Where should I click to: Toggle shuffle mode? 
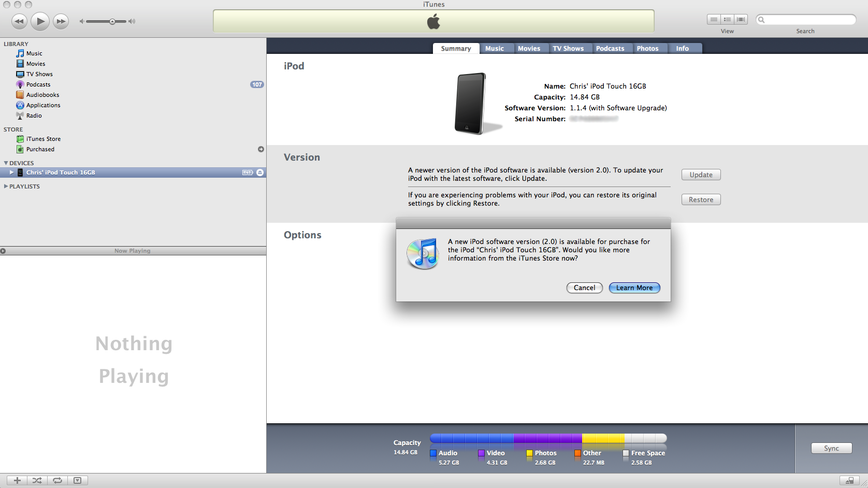click(37, 480)
